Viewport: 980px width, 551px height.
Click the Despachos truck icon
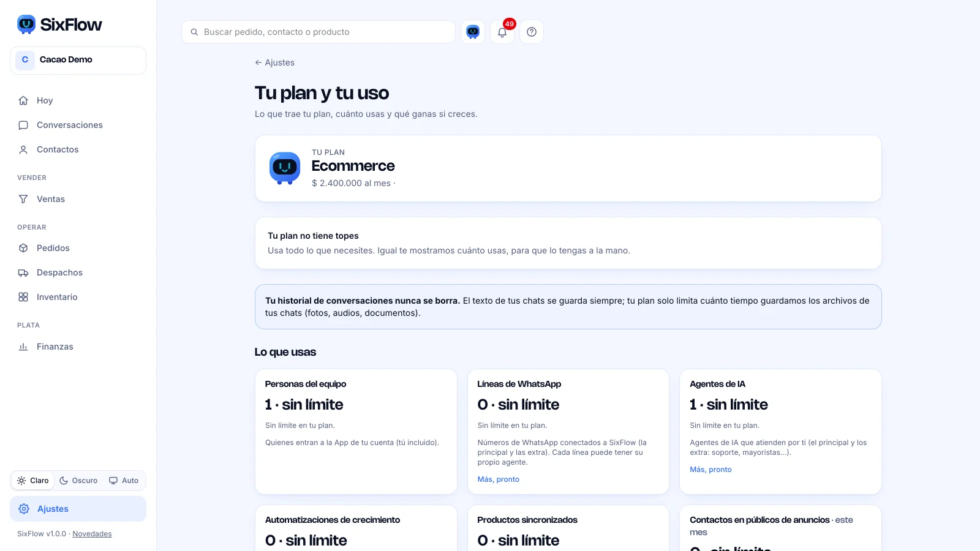pyautogui.click(x=23, y=272)
